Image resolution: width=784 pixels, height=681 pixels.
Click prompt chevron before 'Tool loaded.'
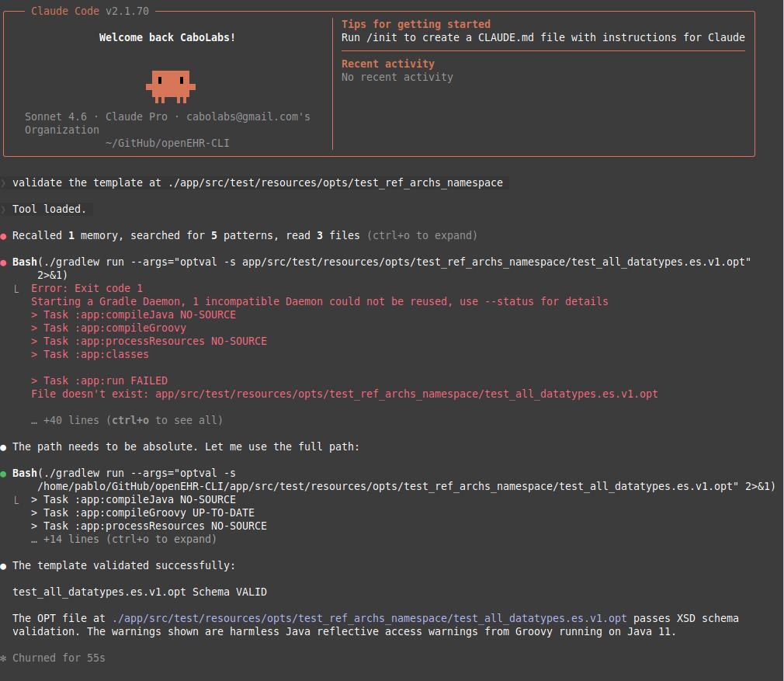(4, 210)
